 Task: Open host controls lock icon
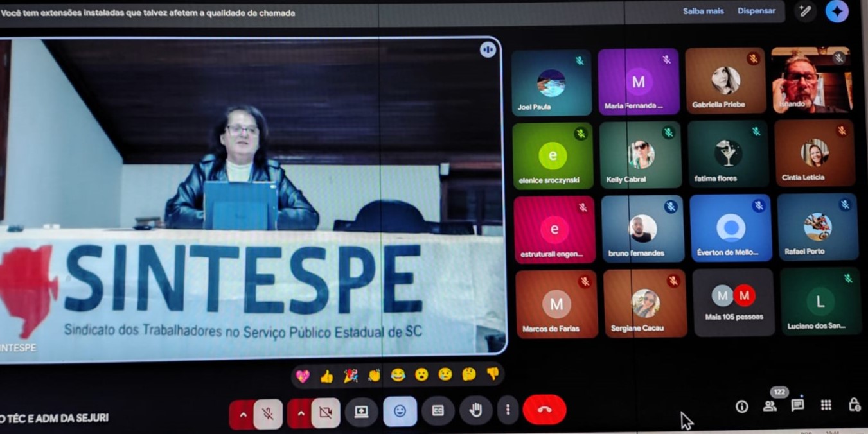(x=854, y=404)
